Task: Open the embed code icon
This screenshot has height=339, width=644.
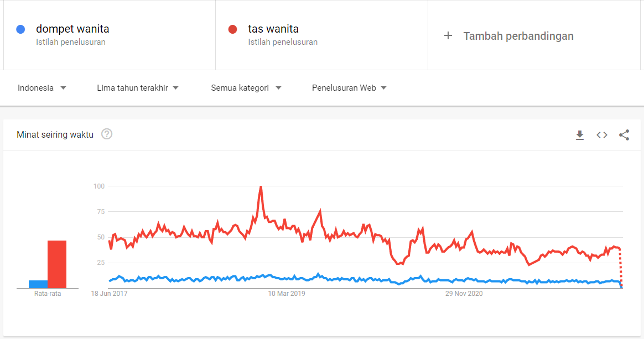Action: pos(602,135)
